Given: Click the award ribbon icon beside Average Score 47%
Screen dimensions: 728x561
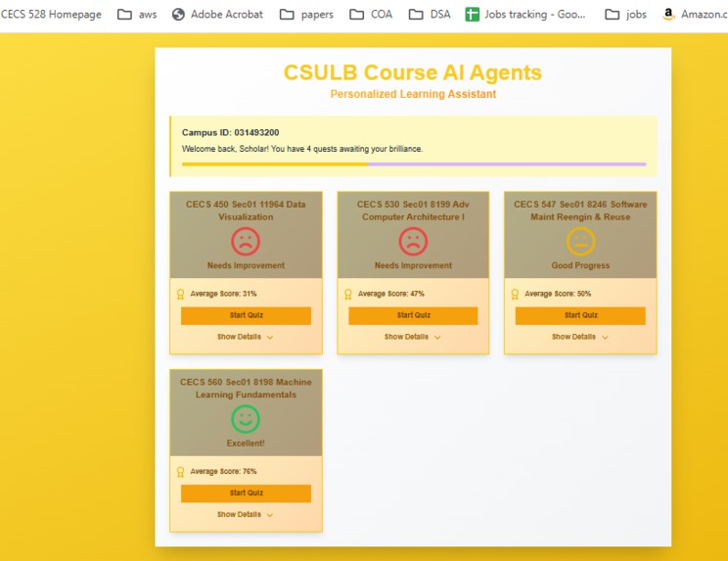Looking at the screenshot, I should click(347, 294).
